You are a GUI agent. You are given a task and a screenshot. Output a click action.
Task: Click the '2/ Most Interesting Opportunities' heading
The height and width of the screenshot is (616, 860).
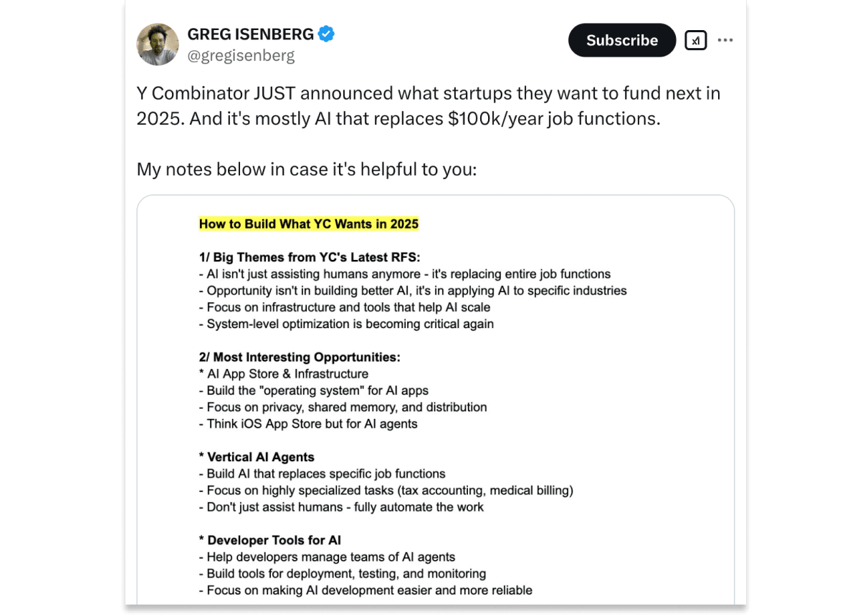(300, 357)
